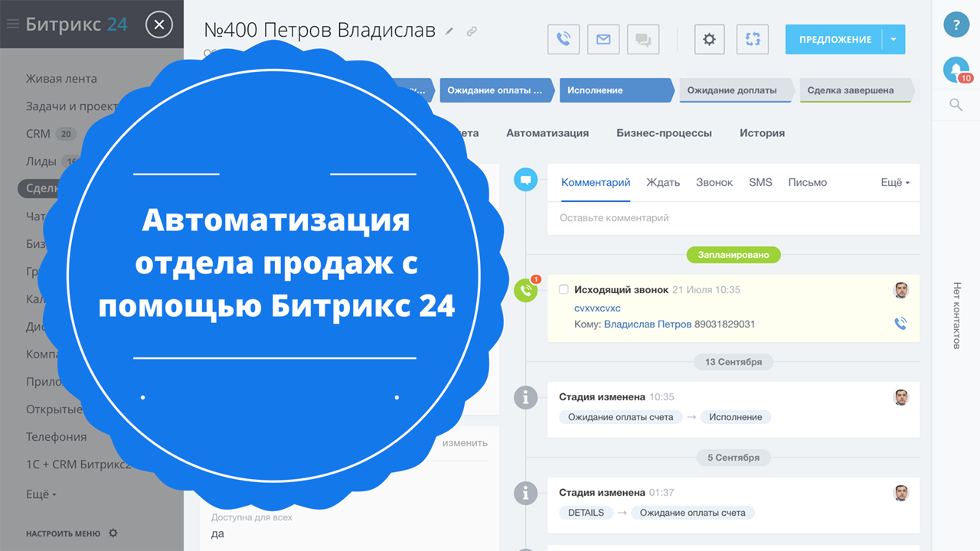Click avatar on 10:35 stage change entry

point(901,397)
